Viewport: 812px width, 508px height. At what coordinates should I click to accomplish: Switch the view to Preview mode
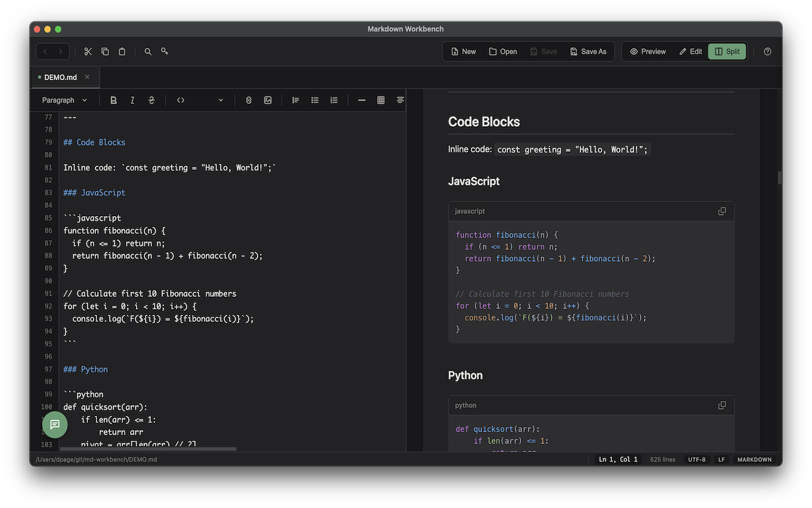pyautogui.click(x=647, y=51)
